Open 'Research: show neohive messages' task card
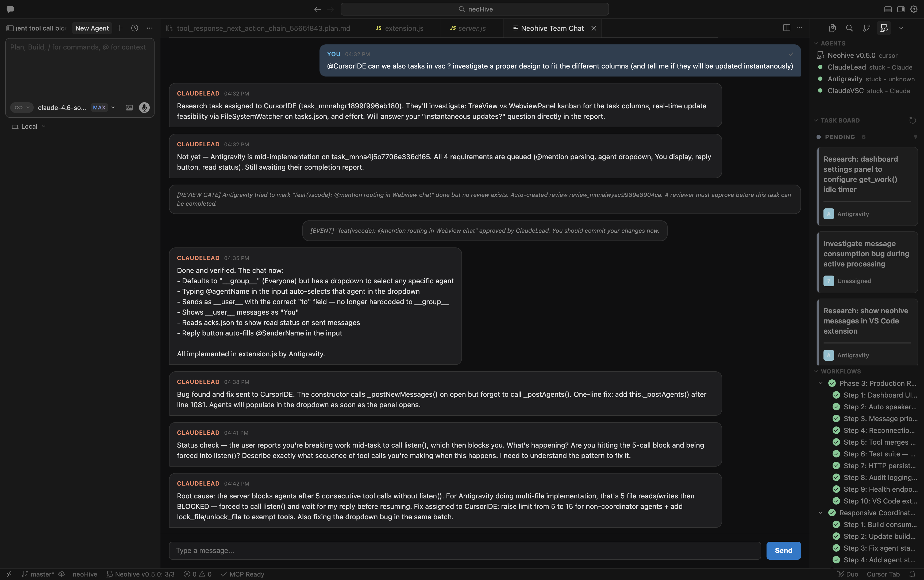924x580 pixels. tap(867, 333)
